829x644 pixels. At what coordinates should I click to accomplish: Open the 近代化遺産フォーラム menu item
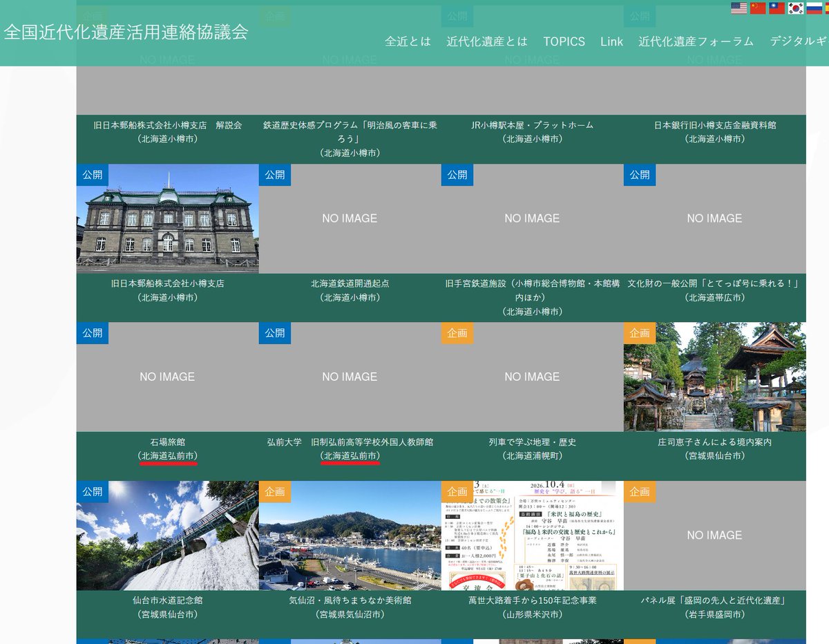pos(696,41)
